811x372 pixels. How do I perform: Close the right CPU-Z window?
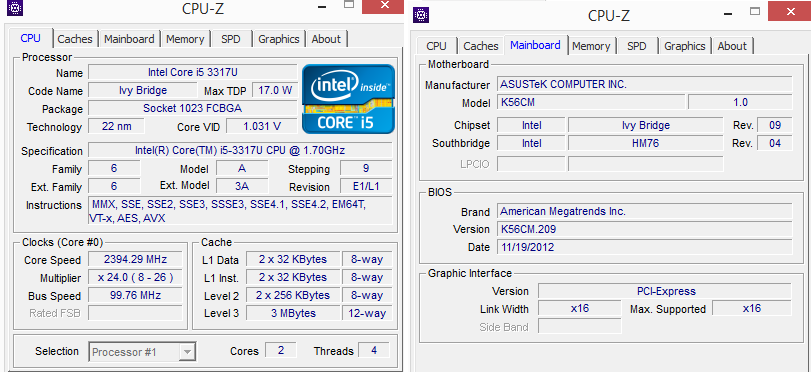pos(789,11)
